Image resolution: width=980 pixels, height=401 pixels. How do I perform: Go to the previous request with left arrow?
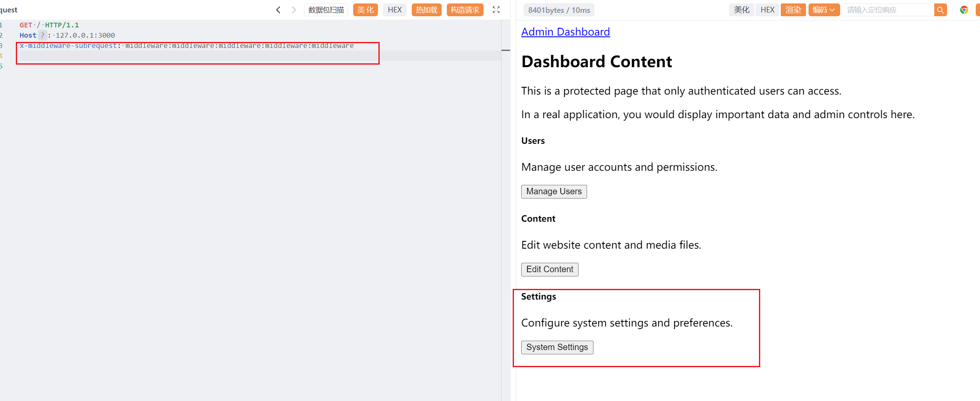(x=278, y=10)
